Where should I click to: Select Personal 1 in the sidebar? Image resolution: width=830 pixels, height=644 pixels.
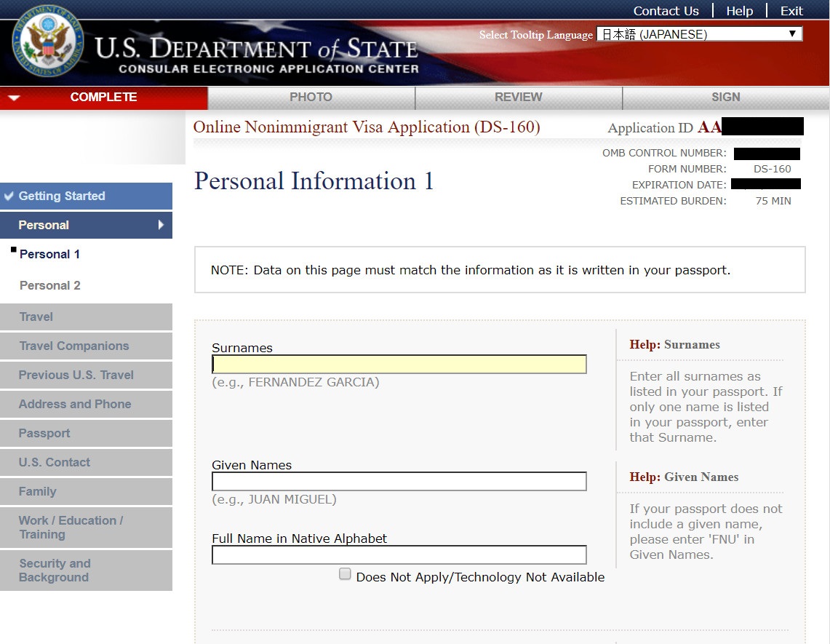click(x=49, y=254)
